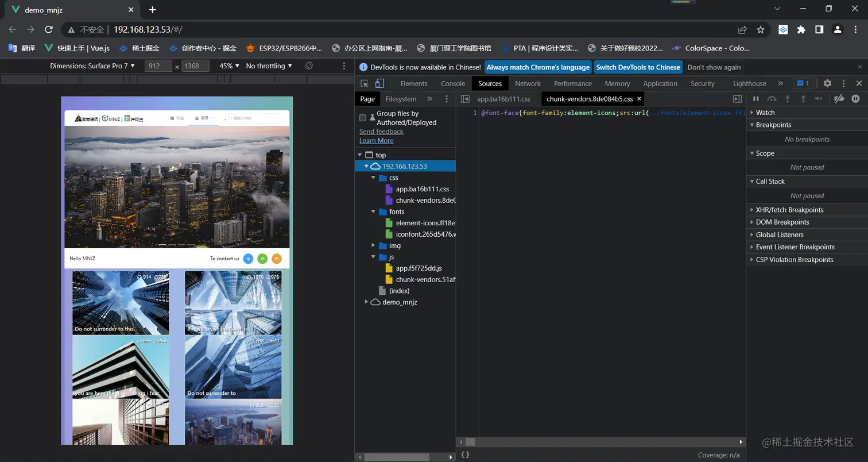The height and width of the screenshot is (462, 868).
Task: Toggle the device toolbar icon
Action: click(x=379, y=83)
